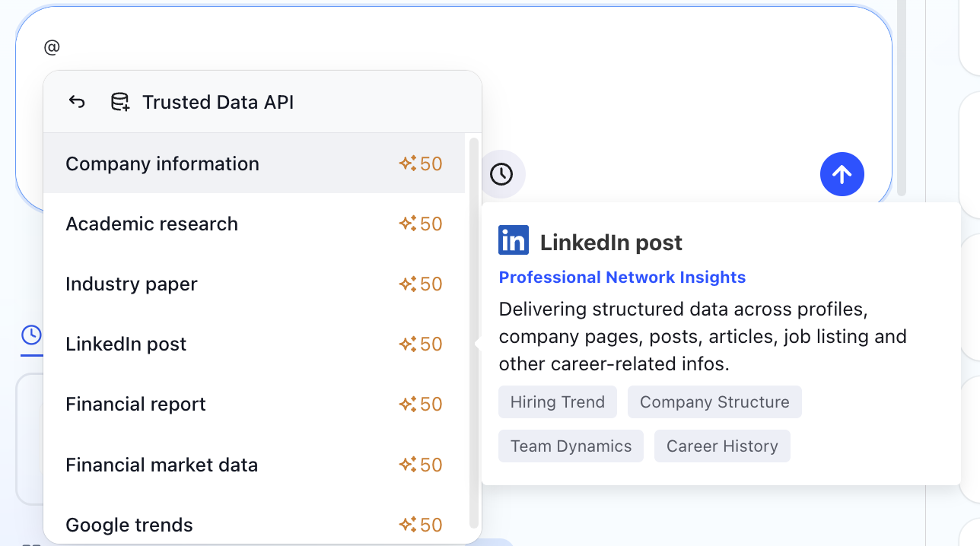The height and width of the screenshot is (546, 980).
Task: Click the sparkle credit icon on Google trends
Action: (x=408, y=525)
